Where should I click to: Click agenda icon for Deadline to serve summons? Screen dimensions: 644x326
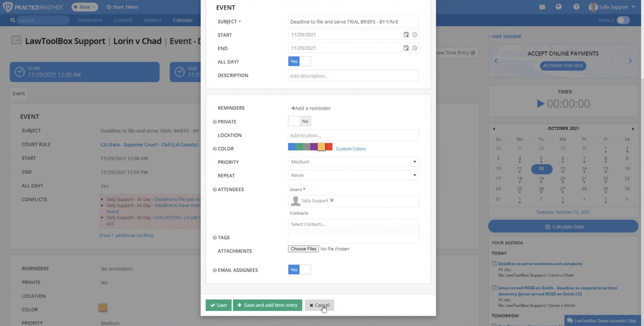coord(494,264)
